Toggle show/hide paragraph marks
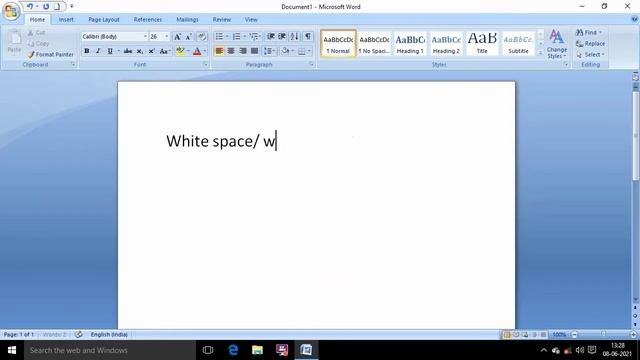Screen dimensions: 640x360 (308, 37)
